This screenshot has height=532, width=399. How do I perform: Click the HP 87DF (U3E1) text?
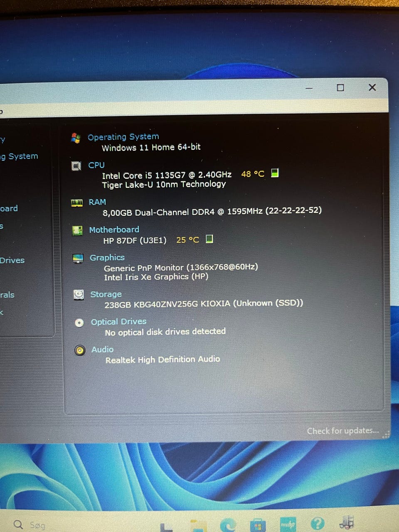click(135, 240)
